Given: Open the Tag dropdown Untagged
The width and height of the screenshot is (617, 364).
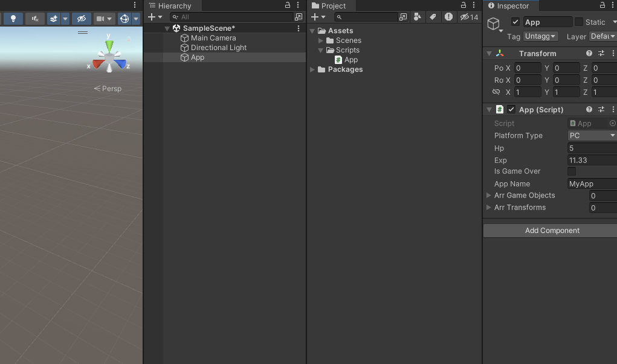Looking at the screenshot, I should pos(541,36).
